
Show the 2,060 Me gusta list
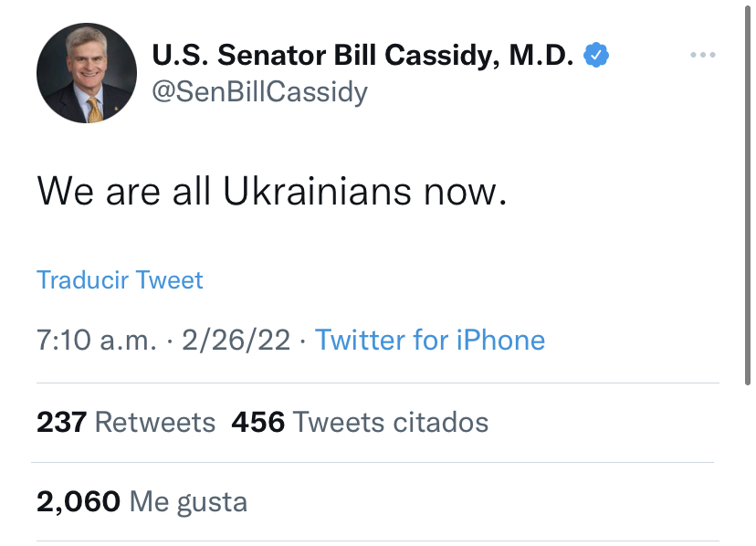click(x=142, y=500)
